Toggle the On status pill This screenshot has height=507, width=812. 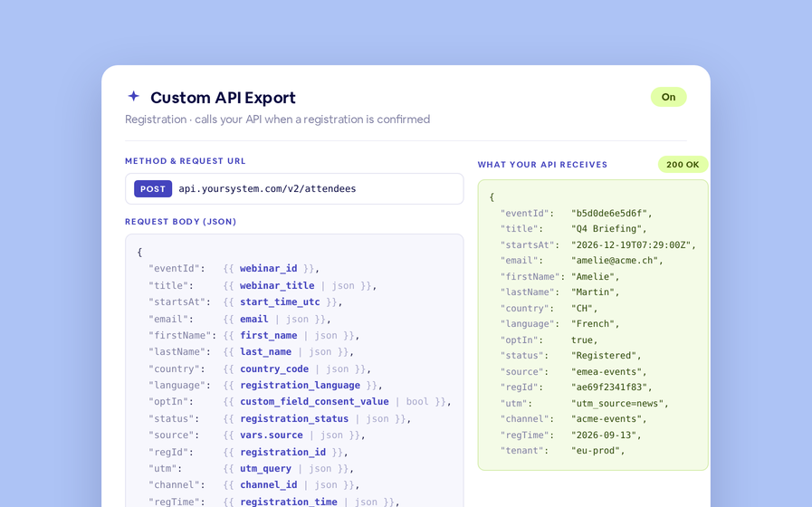coord(669,97)
